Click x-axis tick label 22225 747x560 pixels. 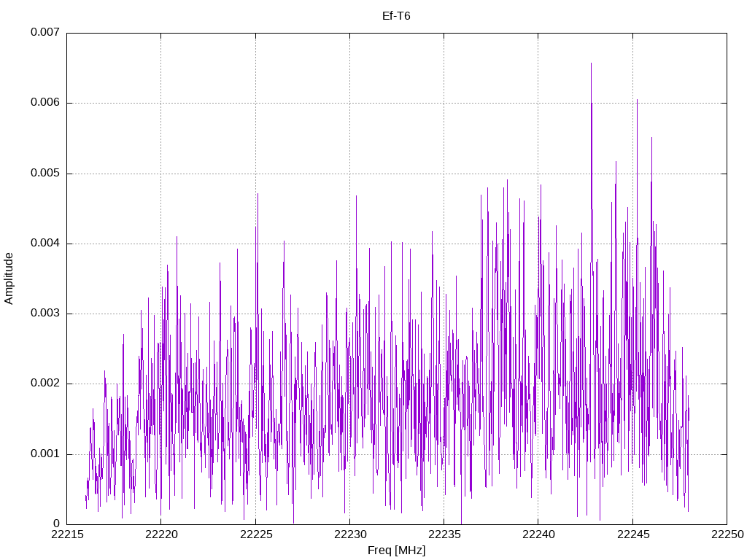tap(256, 534)
